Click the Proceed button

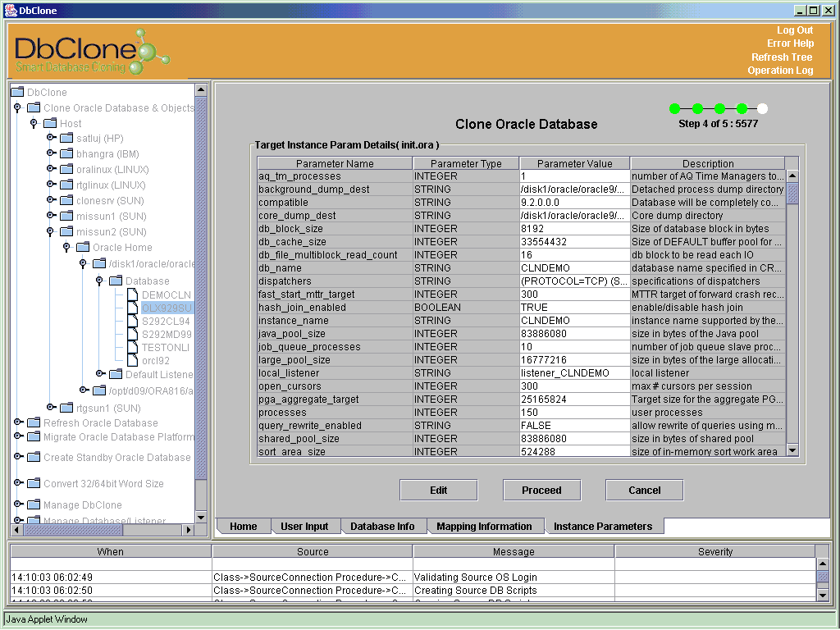(x=541, y=491)
